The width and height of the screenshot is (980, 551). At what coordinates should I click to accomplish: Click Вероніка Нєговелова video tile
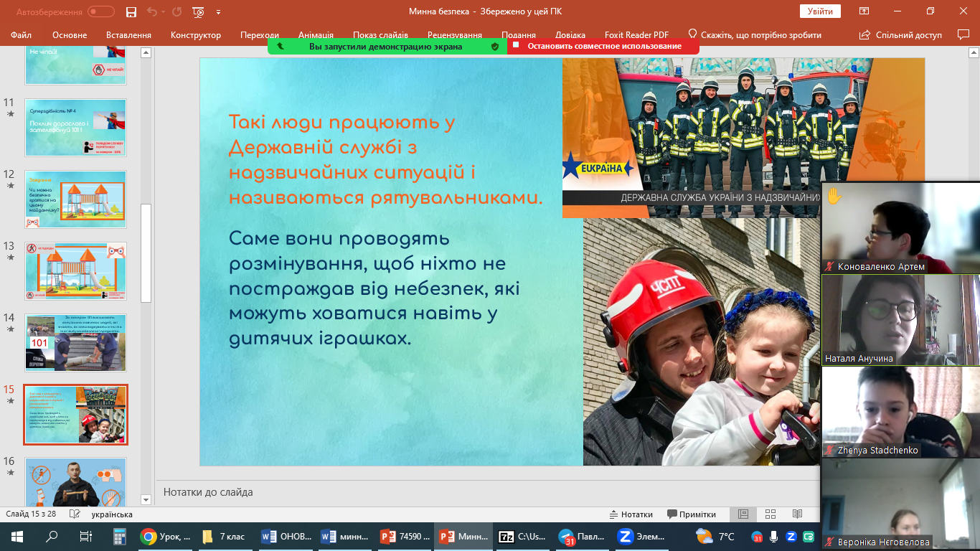coord(900,504)
